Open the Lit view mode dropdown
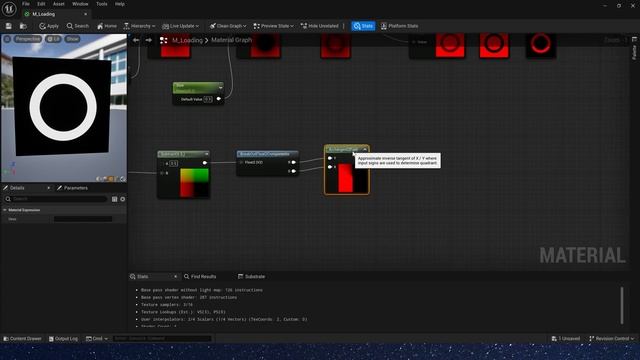Image resolution: width=640 pixels, height=360 pixels. coord(53,39)
